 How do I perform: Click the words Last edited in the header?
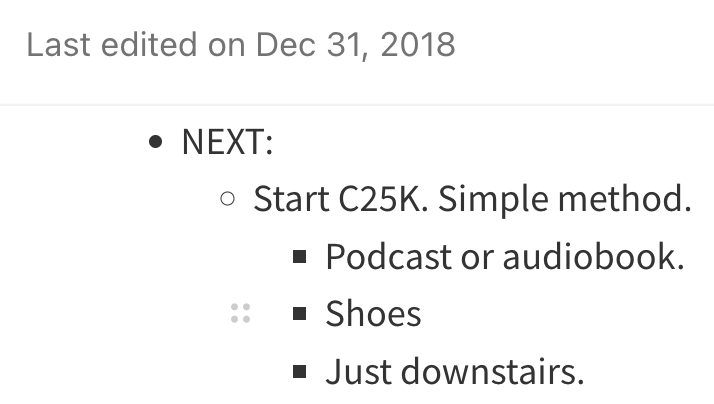[112, 45]
